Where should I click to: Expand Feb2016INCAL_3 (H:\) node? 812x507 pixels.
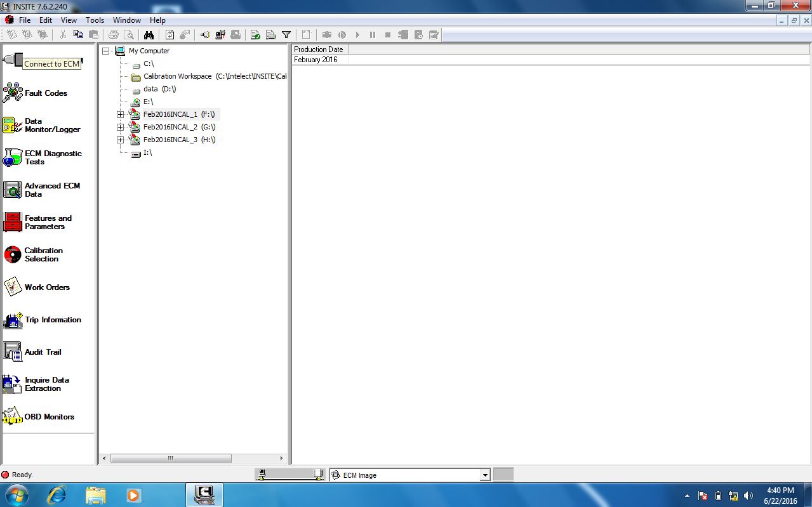(x=120, y=140)
